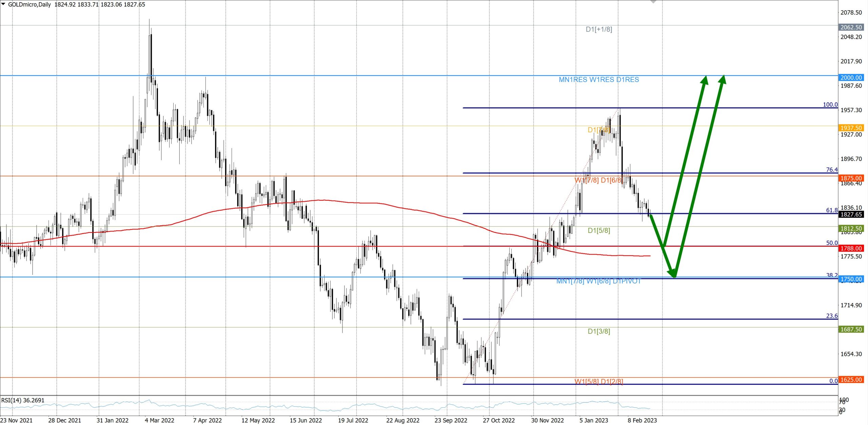Screen dimensions: 868x425
Task: Select the D1[5/8] green text label
Action: tap(599, 230)
